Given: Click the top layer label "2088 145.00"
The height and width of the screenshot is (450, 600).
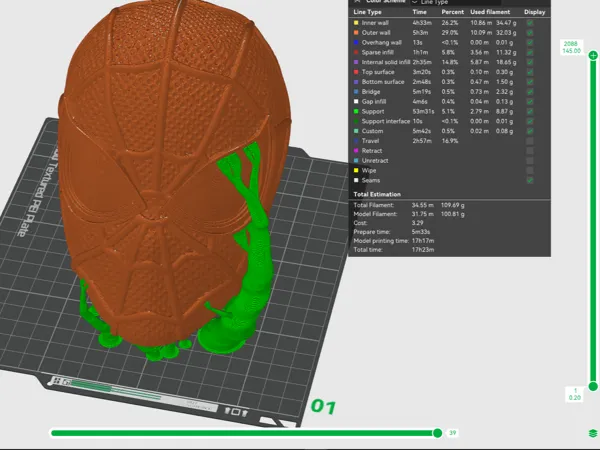Looking at the screenshot, I should click(571, 47).
